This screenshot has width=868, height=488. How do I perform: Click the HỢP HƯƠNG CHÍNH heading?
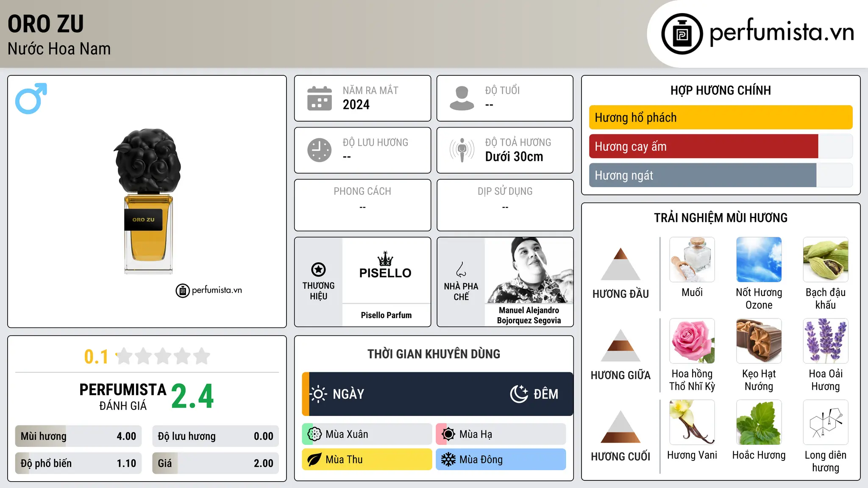pos(721,90)
